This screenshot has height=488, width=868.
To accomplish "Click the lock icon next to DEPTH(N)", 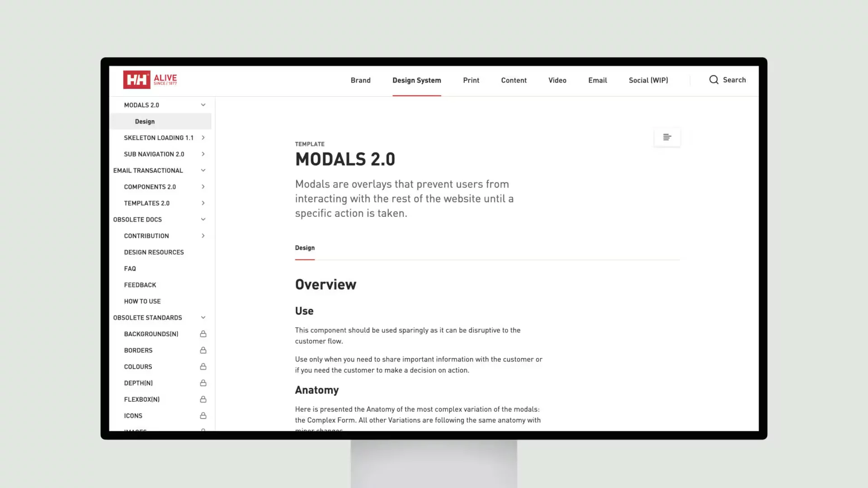I will coord(203,383).
